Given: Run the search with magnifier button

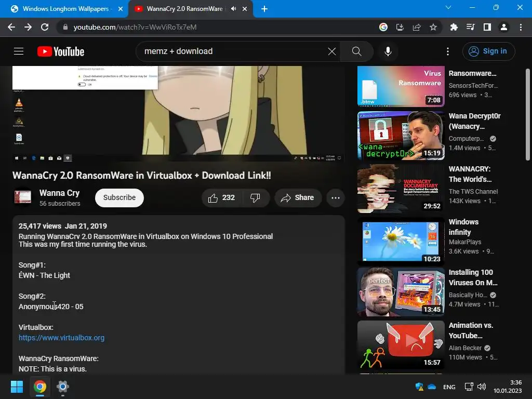Looking at the screenshot, I should [x=356, y=51].
